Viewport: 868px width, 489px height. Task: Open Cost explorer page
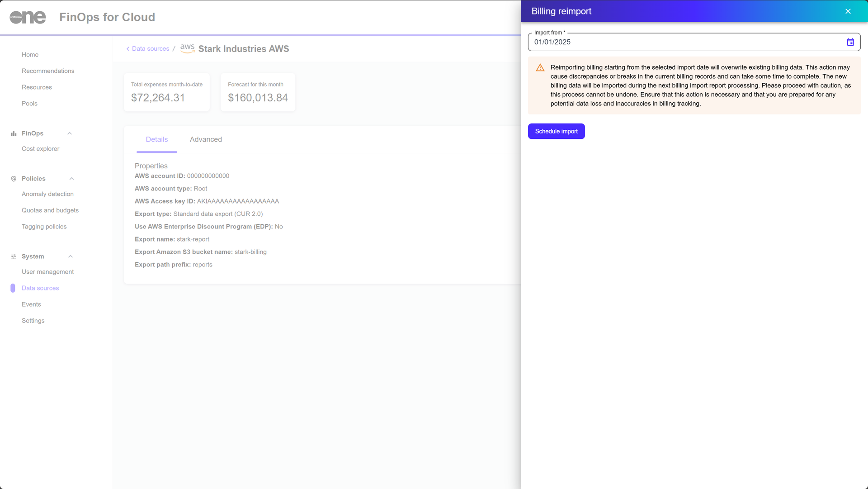(x=40, y=149)
